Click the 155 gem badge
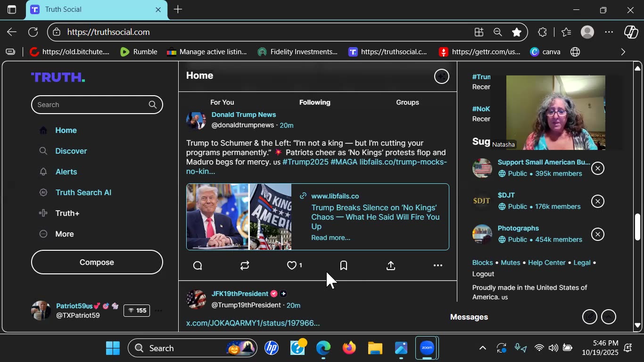 tap(137, 311)
